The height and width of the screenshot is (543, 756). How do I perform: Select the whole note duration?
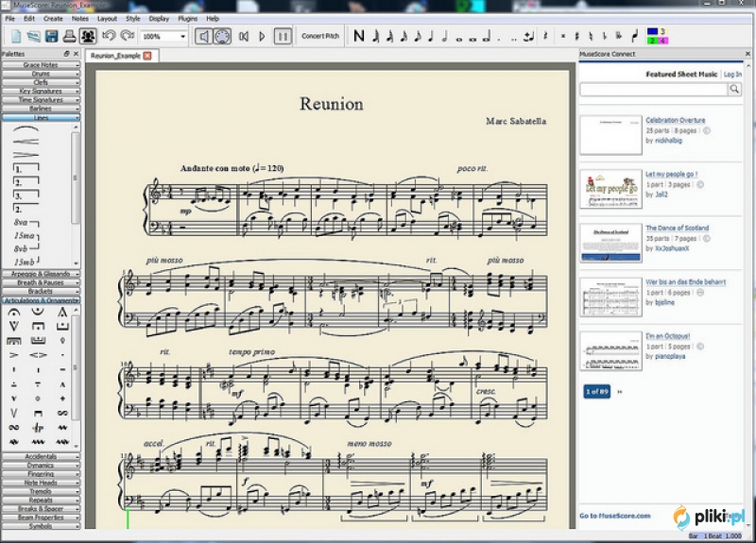(458, 38)
